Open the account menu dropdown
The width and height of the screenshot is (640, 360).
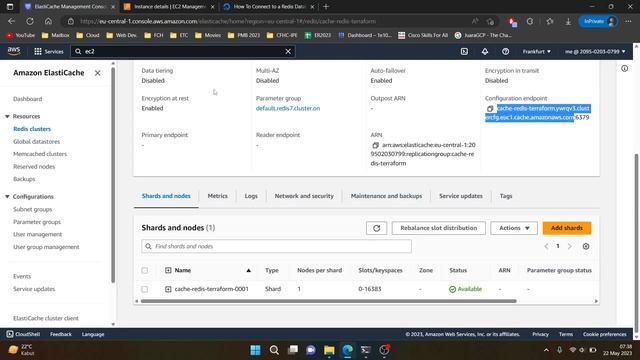click(x=595, y=51)
